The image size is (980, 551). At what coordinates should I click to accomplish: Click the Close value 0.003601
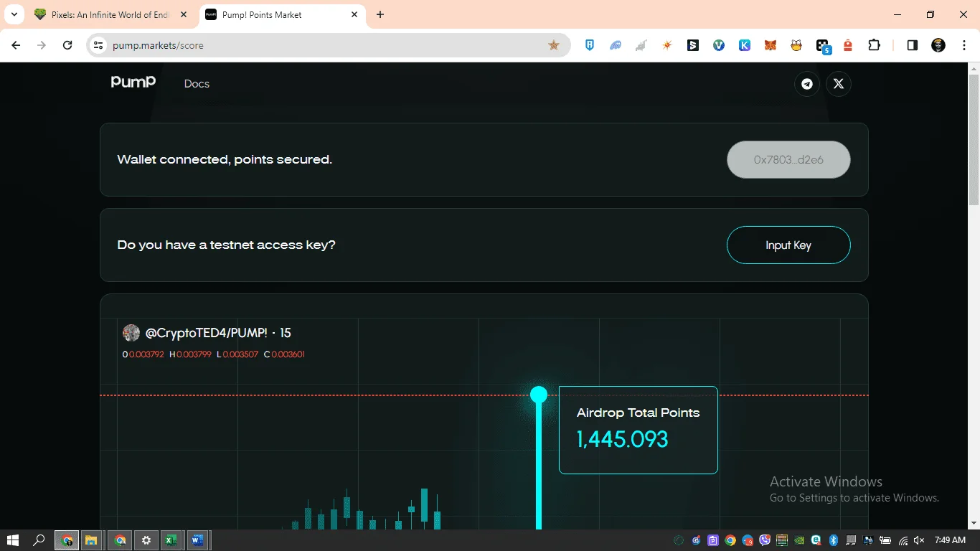pyautogui.click(x=288, y=354)
